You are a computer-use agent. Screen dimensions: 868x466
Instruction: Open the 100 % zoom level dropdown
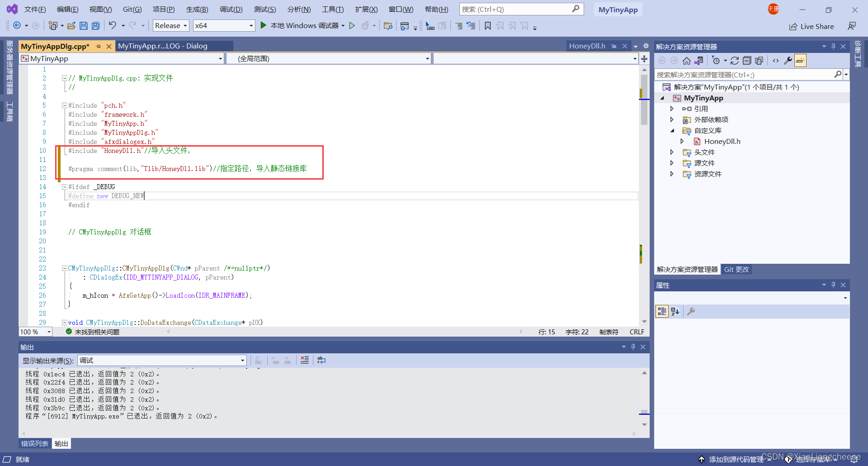[x=36, y=332]
